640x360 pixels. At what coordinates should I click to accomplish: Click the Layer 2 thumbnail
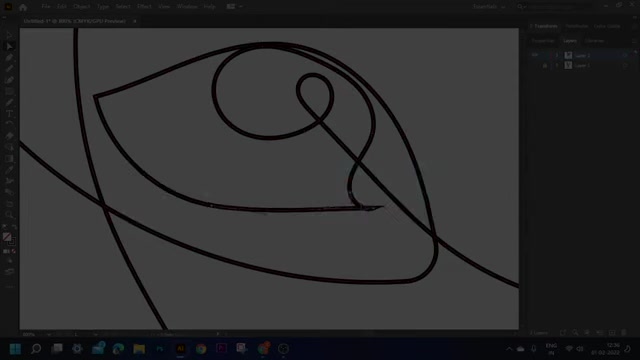568,56
